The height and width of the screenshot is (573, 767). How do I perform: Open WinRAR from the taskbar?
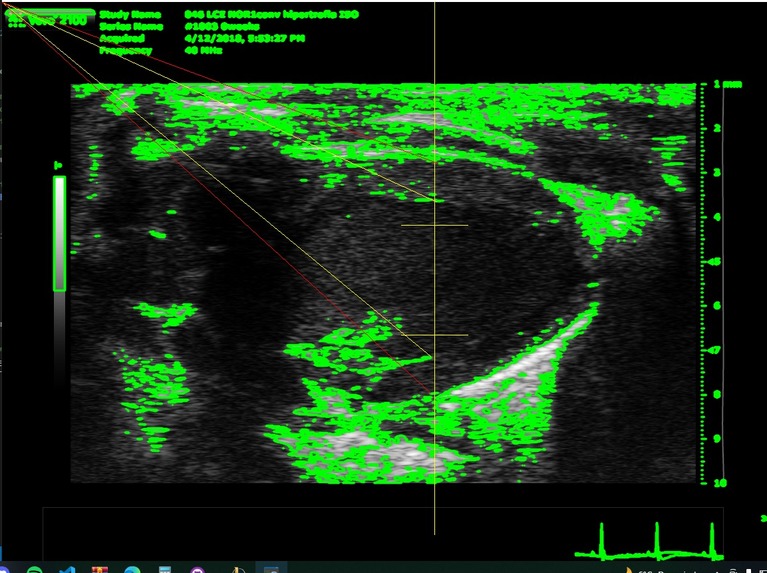pos(99,570)
